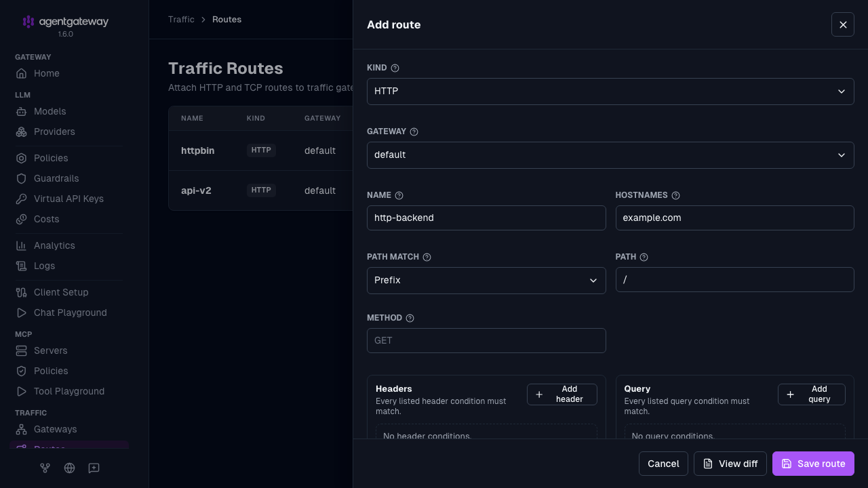Click Cancel in the Add route panel
The height and width of the screenshot is (488, 868).
point(663,464)
